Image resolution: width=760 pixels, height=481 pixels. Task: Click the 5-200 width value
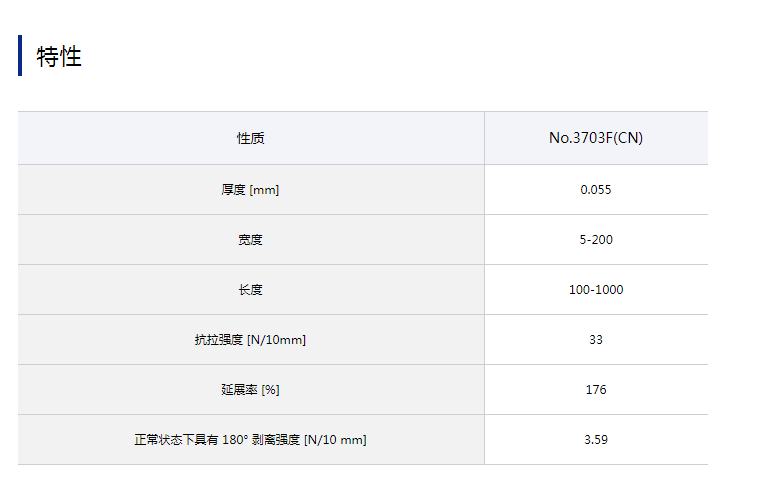coord(596,240)
